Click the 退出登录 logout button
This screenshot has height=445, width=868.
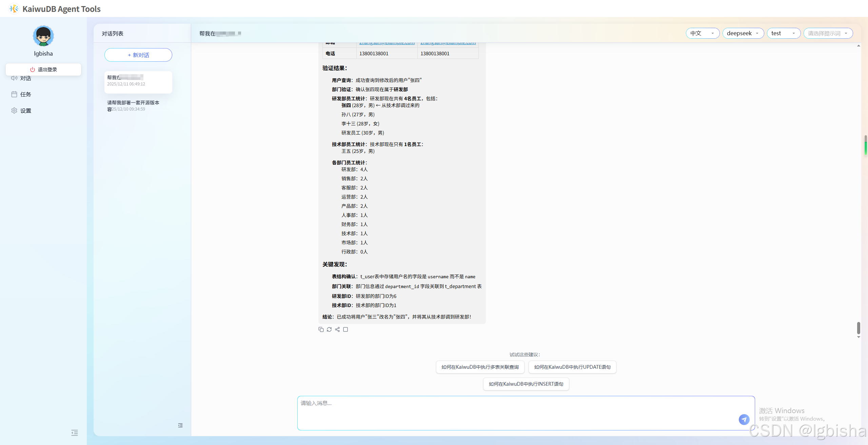(x=43, y=69)
